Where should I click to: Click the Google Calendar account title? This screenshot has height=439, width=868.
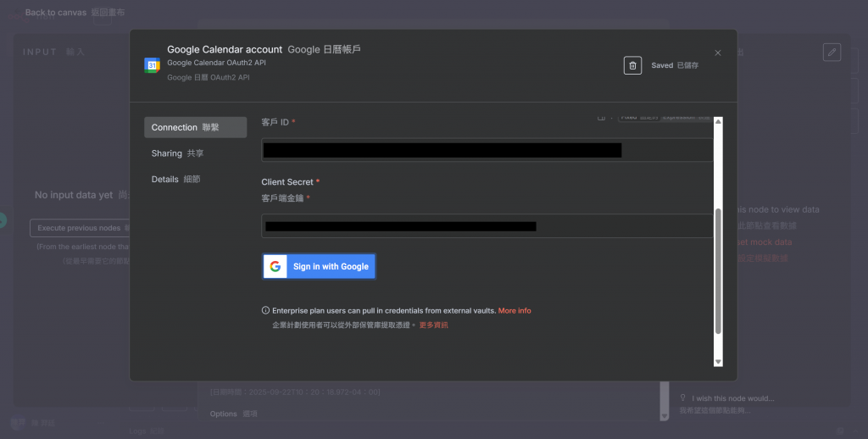[x=225, y=49]
